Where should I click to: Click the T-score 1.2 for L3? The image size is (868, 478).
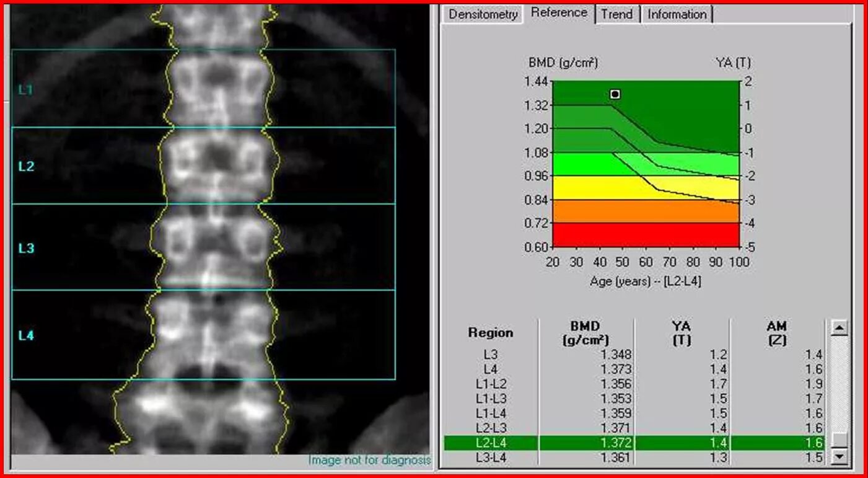[719, 355]
